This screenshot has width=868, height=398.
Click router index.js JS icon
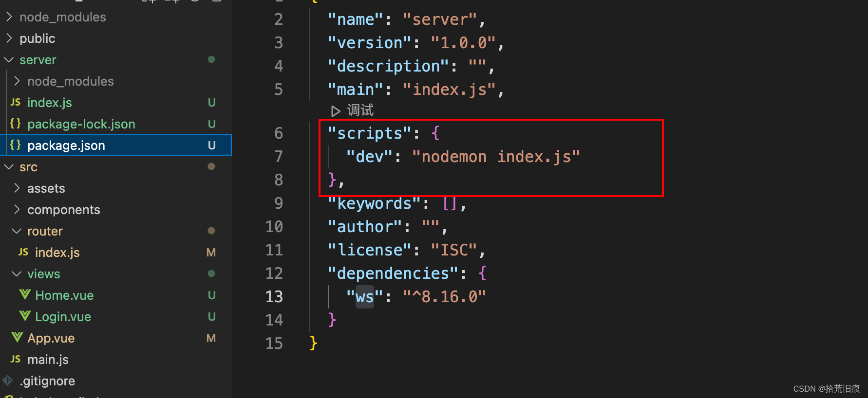[x=23, y=252]
